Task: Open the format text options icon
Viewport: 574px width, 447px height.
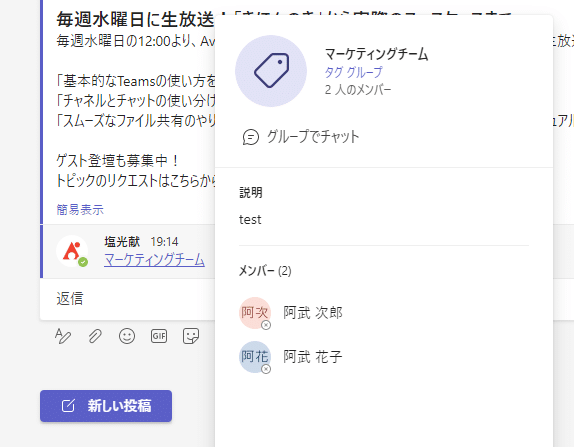Action: pos(63,336)
